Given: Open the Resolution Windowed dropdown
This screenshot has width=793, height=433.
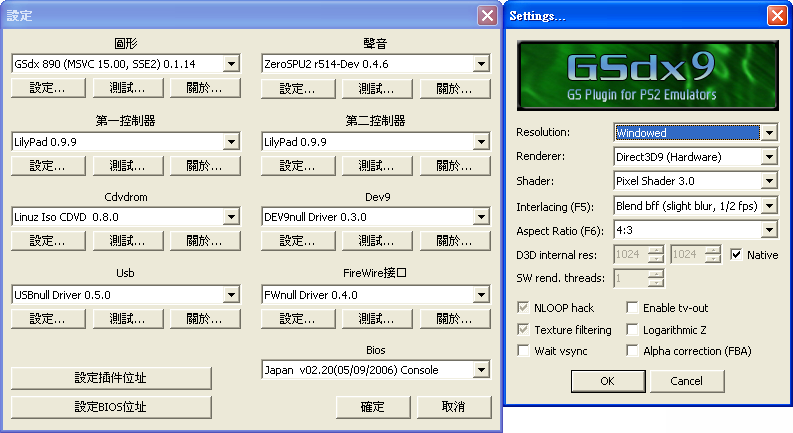Looking at the screenshot, I should click(695, 133).
